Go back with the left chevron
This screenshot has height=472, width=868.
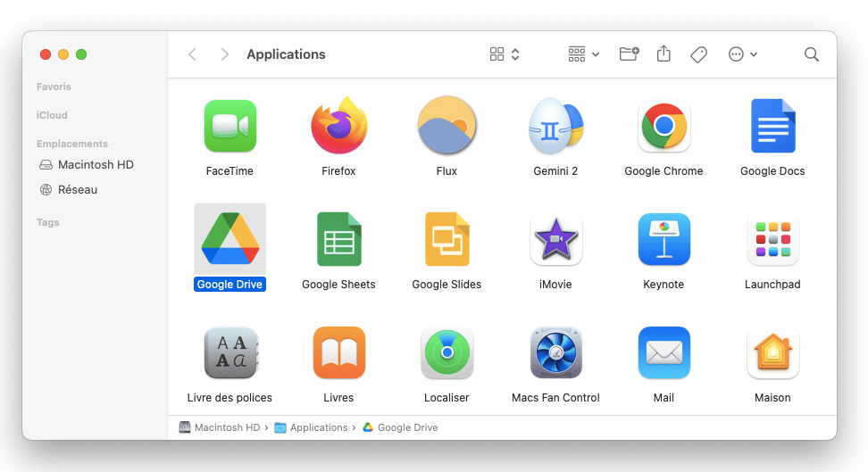[192, 54]
